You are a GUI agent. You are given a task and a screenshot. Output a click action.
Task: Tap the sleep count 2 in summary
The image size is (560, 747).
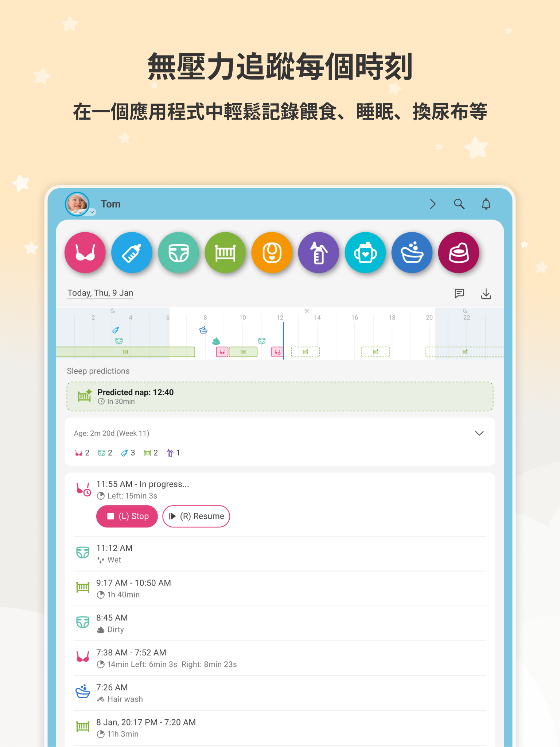(151, 453)
